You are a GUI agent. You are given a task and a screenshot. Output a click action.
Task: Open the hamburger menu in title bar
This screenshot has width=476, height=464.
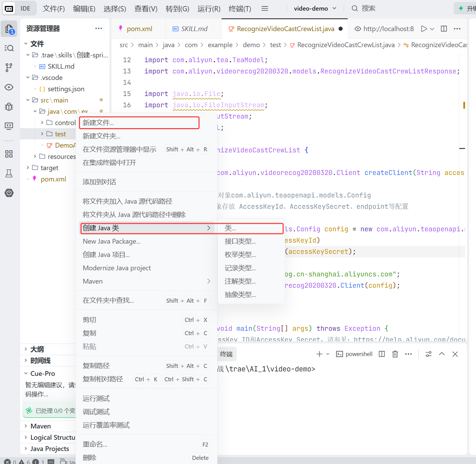click(265, 9)
